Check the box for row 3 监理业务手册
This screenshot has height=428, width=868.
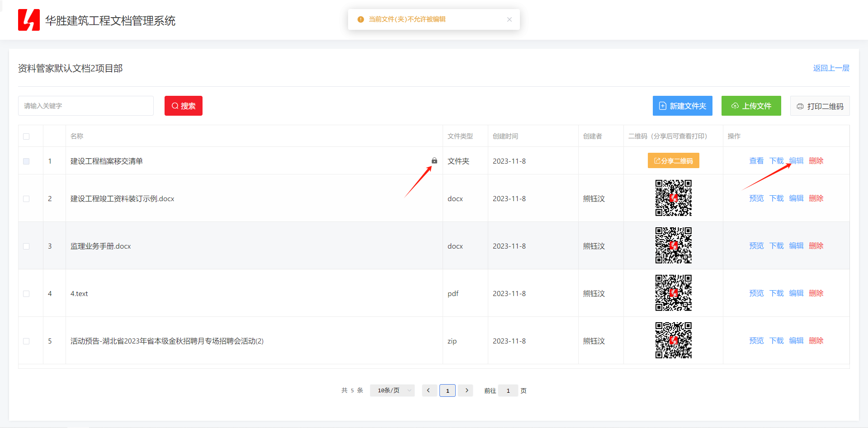[26, 246]
